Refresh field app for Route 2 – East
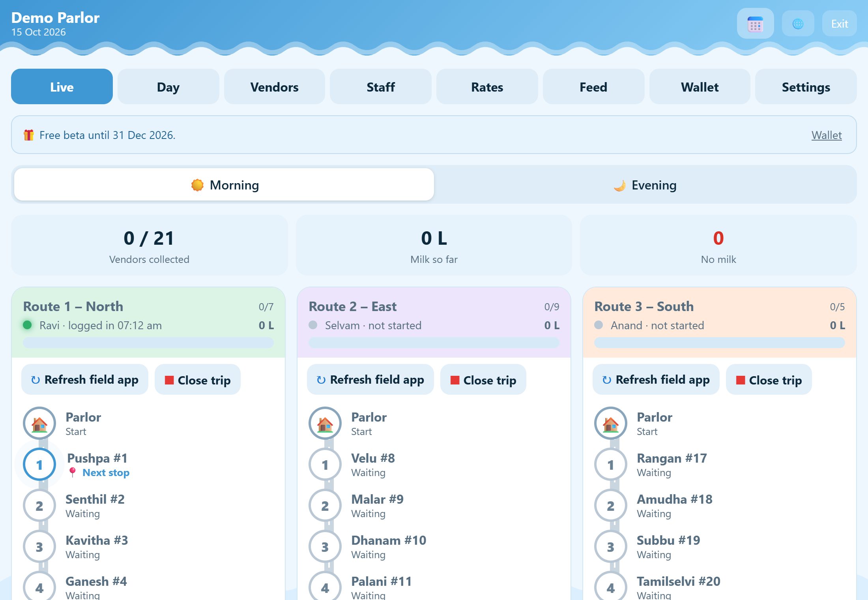868x600 pixels. (x=370, y=380)
